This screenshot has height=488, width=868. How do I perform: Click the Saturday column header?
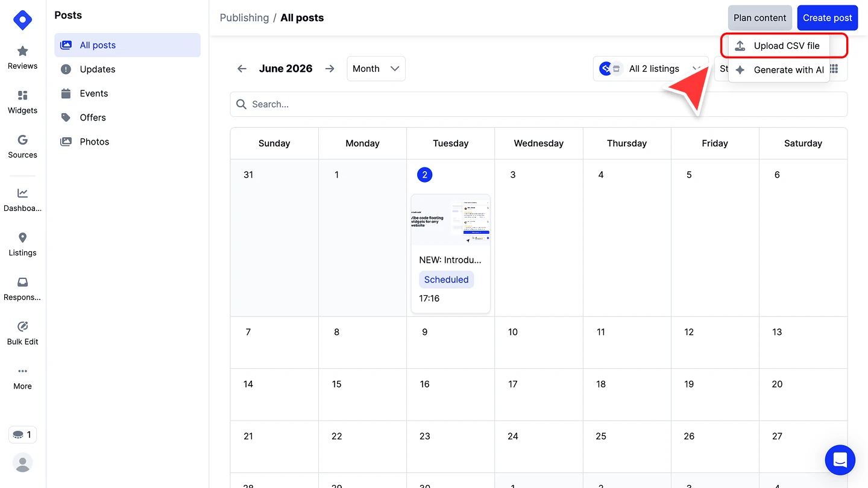point(803,143)
